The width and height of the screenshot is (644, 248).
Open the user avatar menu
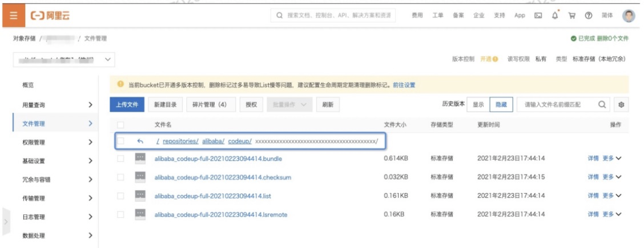(x=629, y=15)
